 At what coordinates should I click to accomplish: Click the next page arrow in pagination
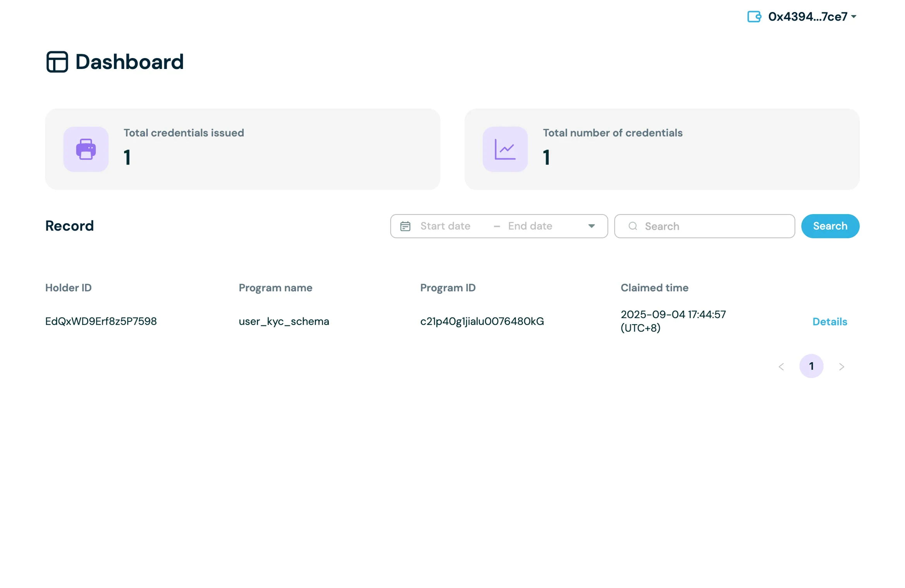pos(841,366)
